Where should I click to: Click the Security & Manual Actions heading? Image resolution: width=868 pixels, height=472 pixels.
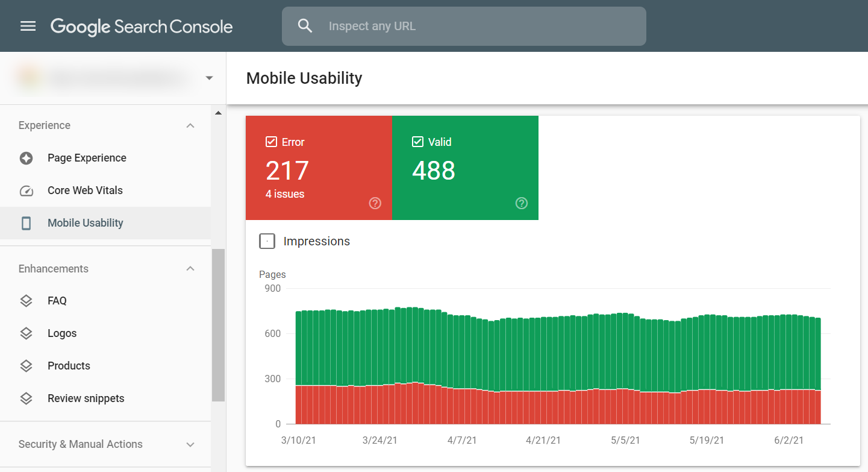(81, 444)
